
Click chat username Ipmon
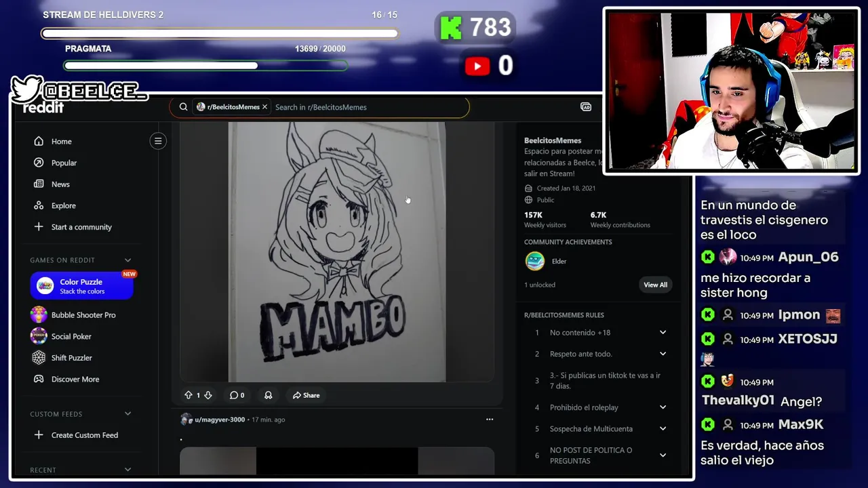click(x=799, y=315)
